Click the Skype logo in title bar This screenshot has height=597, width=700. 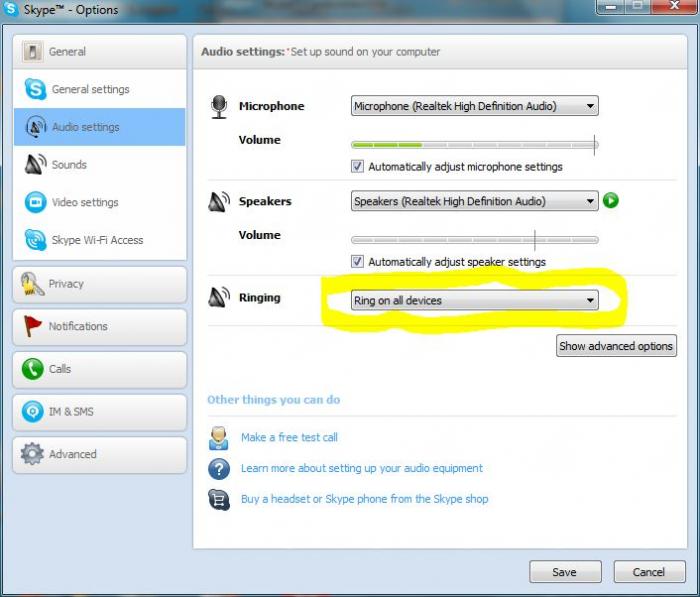click(x=10, y=8)
